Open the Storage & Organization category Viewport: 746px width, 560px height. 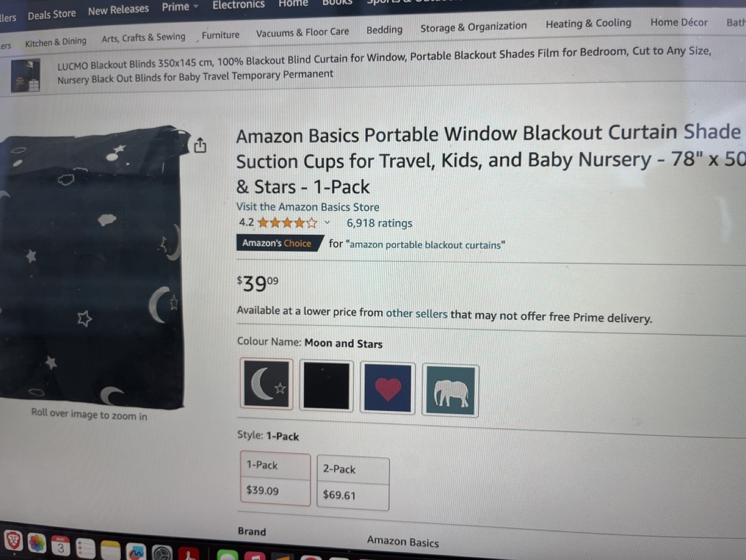click(x=474, y=27)
